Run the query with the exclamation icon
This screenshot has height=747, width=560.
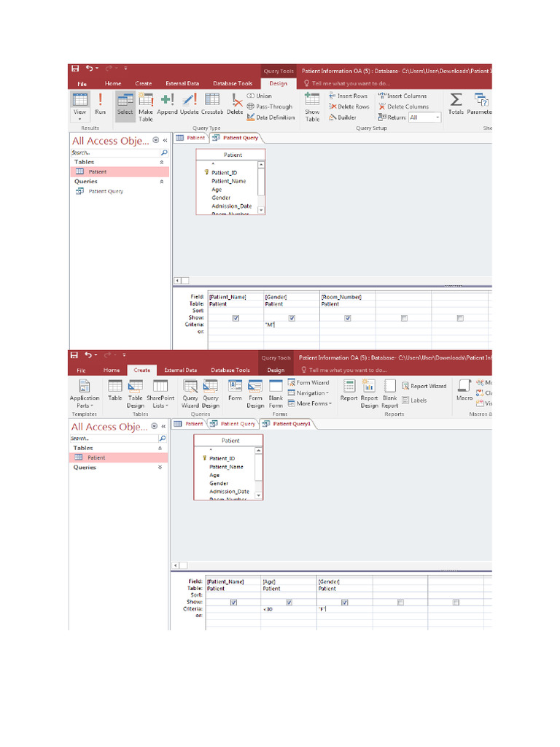pyautogui.click(x=100, y=104)
